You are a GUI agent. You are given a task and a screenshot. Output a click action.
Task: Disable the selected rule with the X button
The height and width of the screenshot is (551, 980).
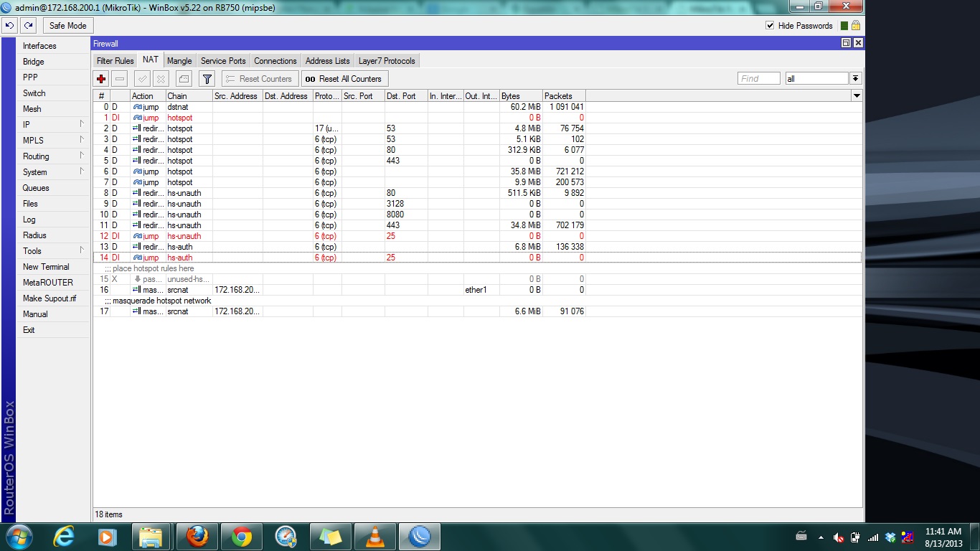161,79
